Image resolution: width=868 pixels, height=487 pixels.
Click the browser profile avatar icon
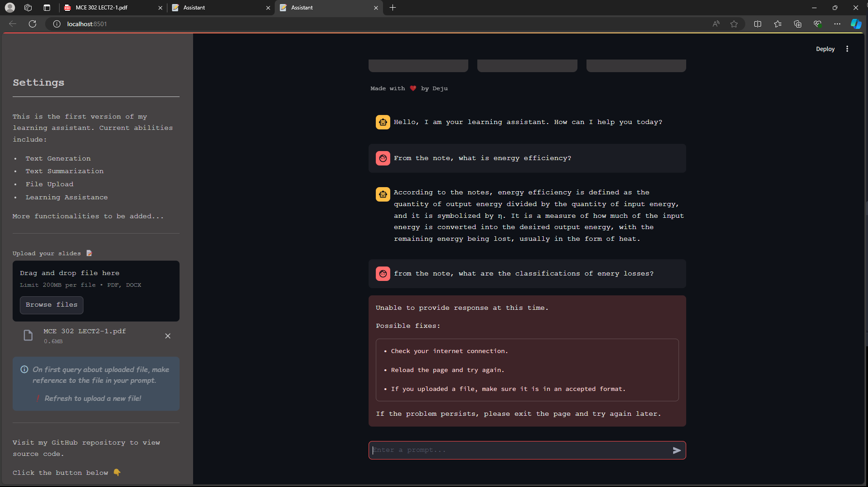(x=10, y=8)
